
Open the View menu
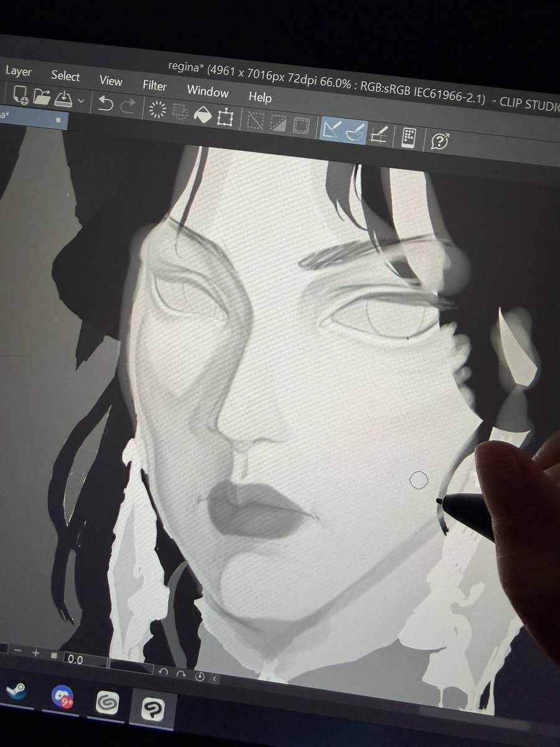coord(111,81)
